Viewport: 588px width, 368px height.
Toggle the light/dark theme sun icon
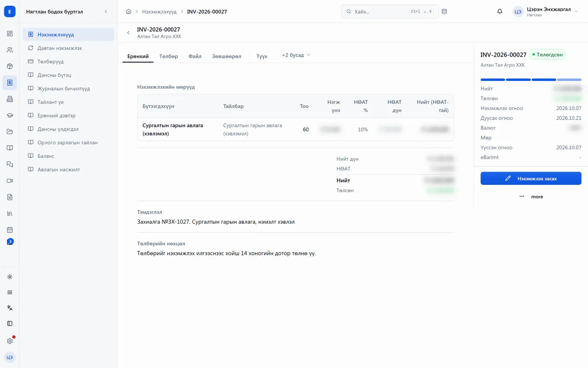coord(10,277)
